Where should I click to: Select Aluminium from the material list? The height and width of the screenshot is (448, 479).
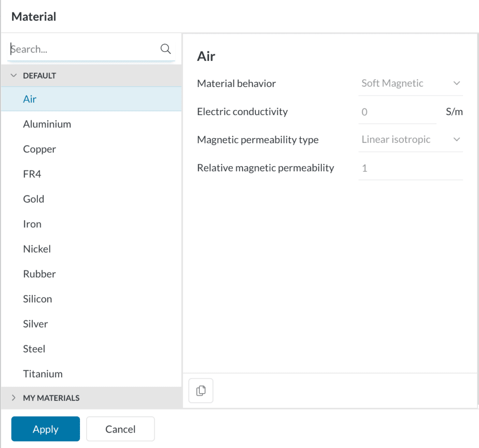tap(47, 124)
